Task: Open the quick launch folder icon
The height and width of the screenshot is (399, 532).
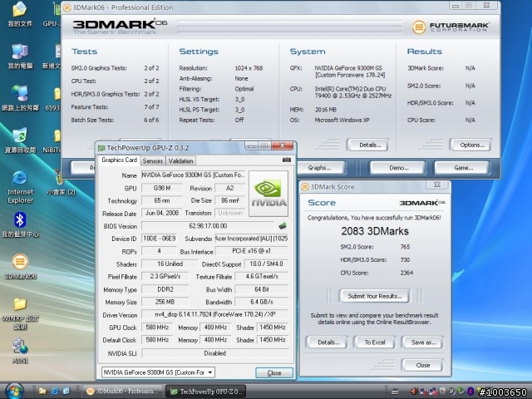Action: (x=42, y=392)
